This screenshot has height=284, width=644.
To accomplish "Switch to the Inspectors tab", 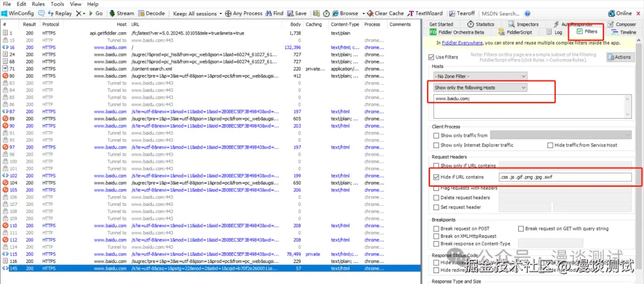I will (524, 24).
